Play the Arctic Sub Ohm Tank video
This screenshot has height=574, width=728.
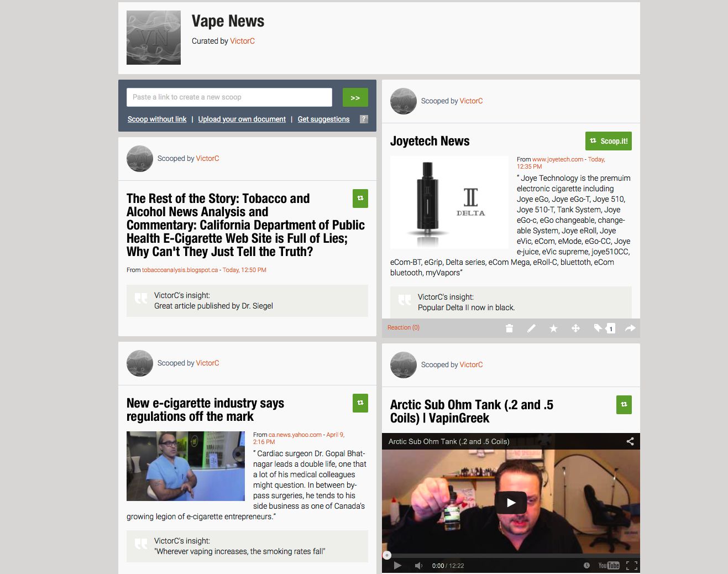pos(511,503)
